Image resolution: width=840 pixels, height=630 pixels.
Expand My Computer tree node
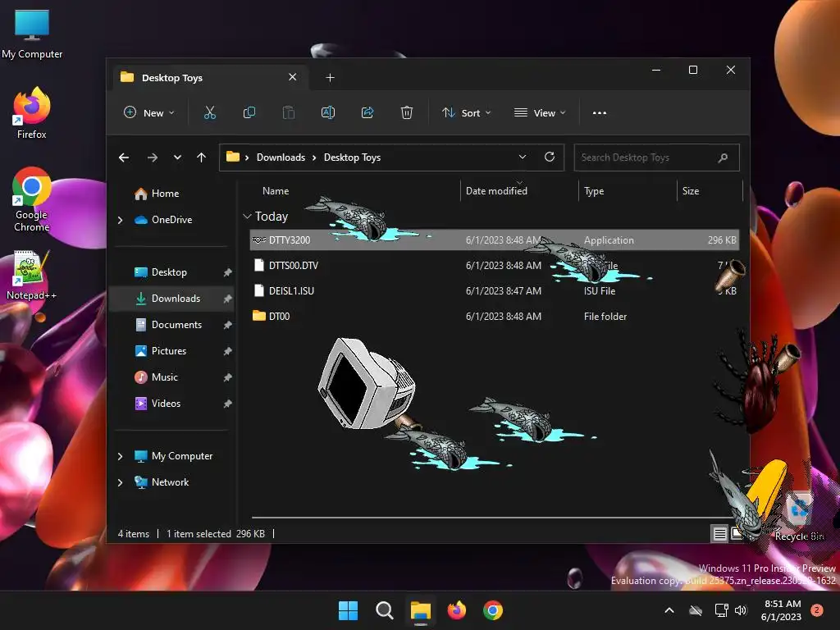(x=120, y=456)
